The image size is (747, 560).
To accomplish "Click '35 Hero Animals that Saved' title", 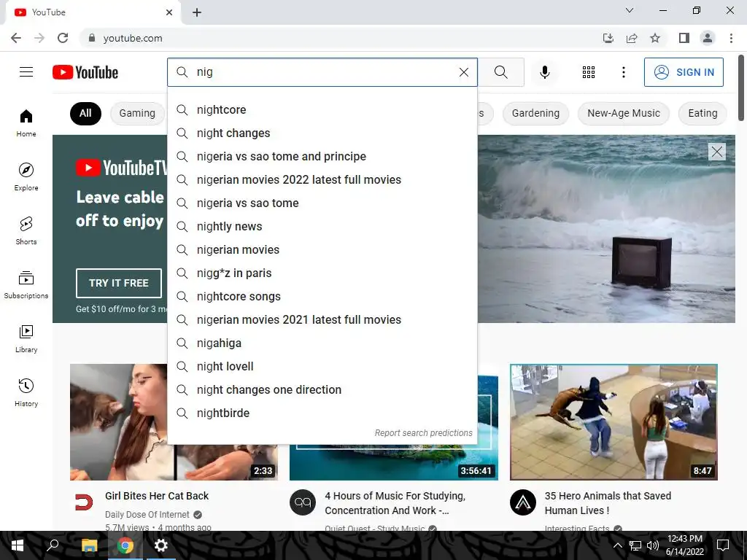I will click(608, 503).
